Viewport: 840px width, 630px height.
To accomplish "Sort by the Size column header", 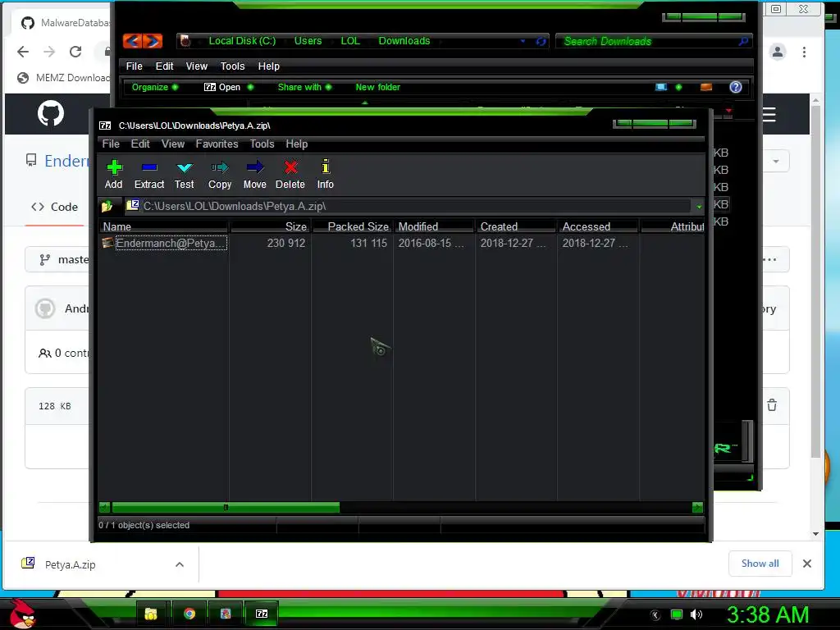I will 271,226.
